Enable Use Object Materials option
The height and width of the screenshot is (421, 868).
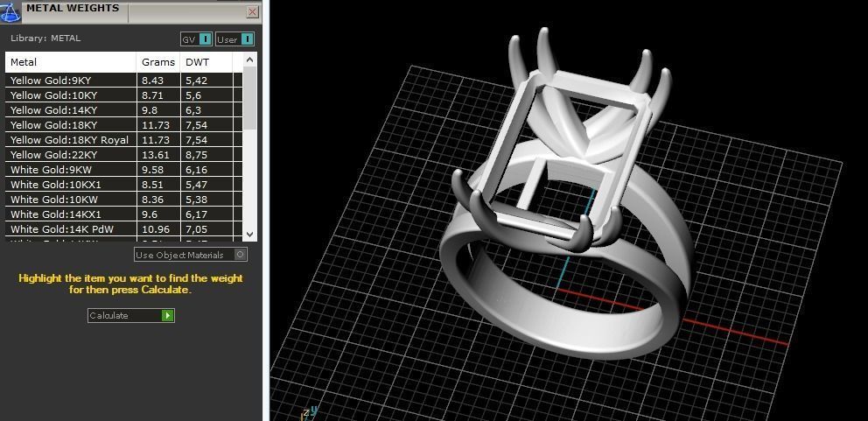point(191,255)
